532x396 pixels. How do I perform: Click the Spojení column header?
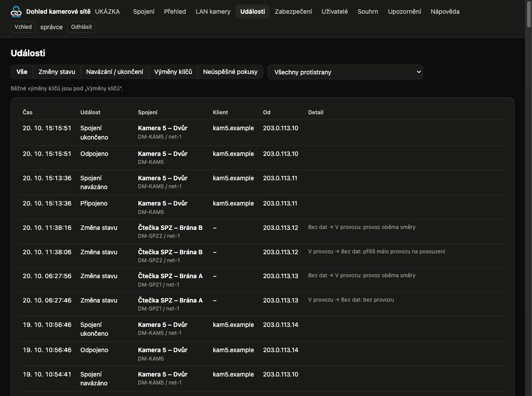click(148, 113)
